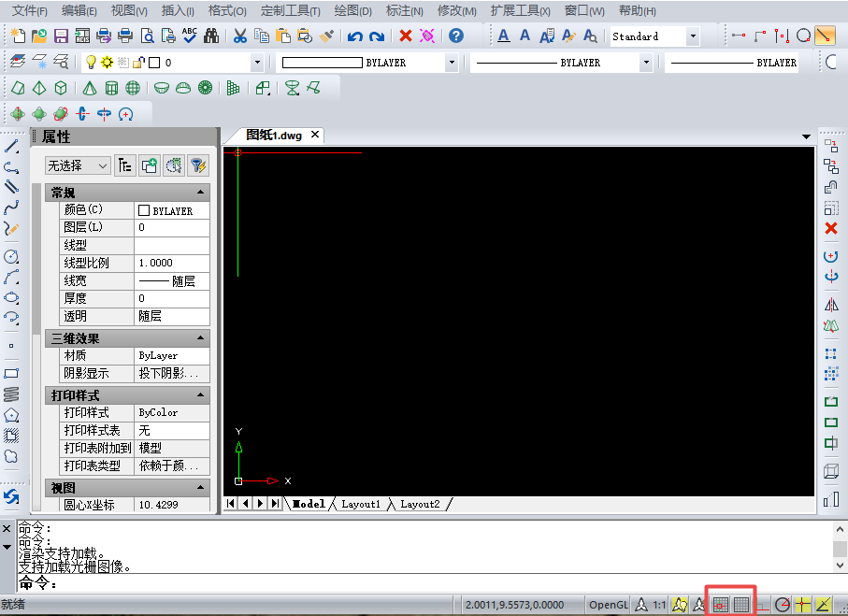Viewport: 848px width, 616px height.
Task: Open the linetype BYLAYER dropdown
Action: (x=646, y=63)
